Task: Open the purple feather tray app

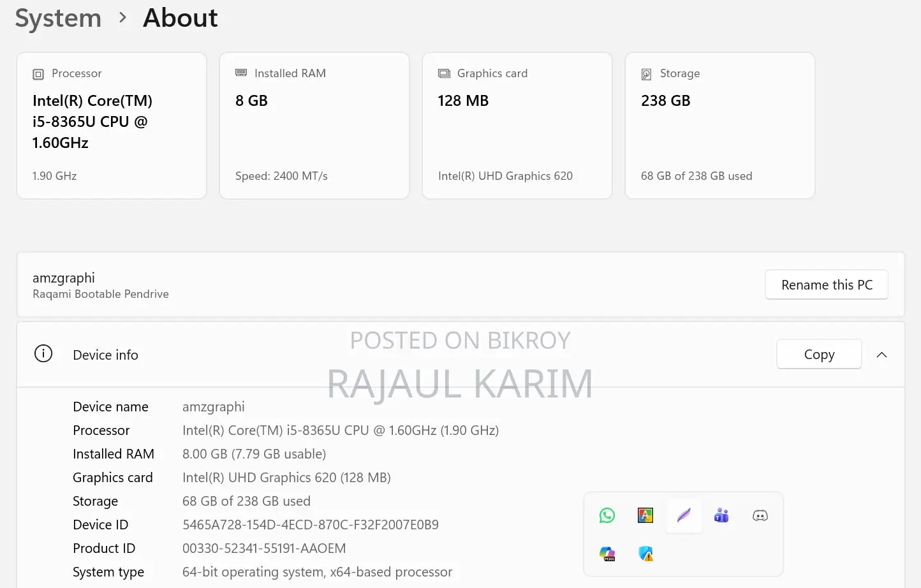Action: tap(684, 515)
